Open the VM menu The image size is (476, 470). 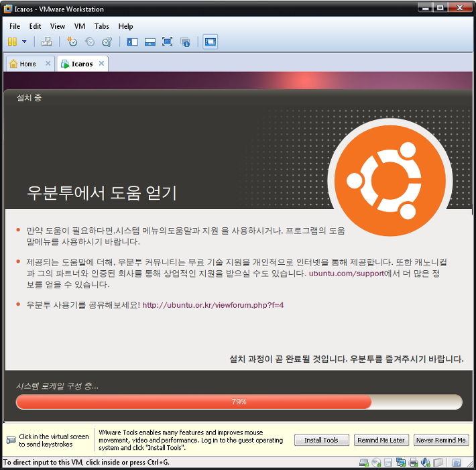point(80,26)
